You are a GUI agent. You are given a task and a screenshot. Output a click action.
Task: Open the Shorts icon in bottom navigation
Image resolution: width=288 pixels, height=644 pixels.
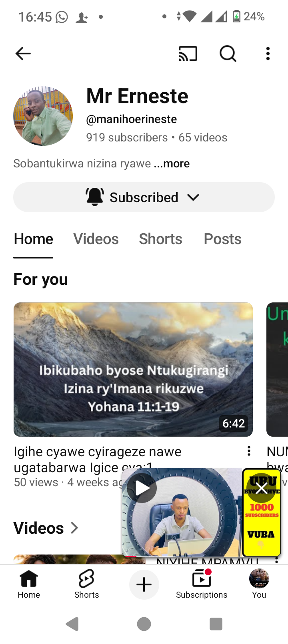point(86,584)
